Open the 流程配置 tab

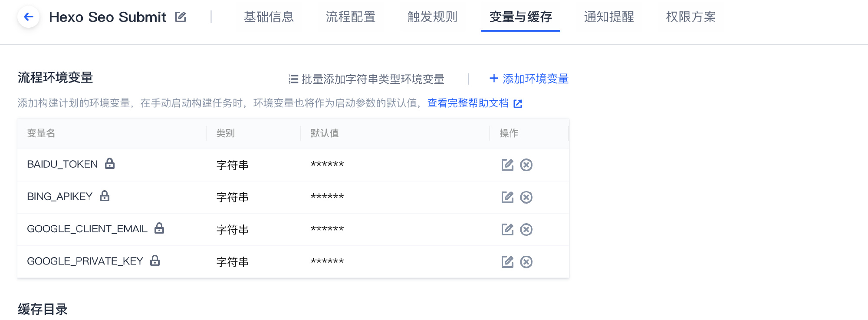click(x=351, y=17)
